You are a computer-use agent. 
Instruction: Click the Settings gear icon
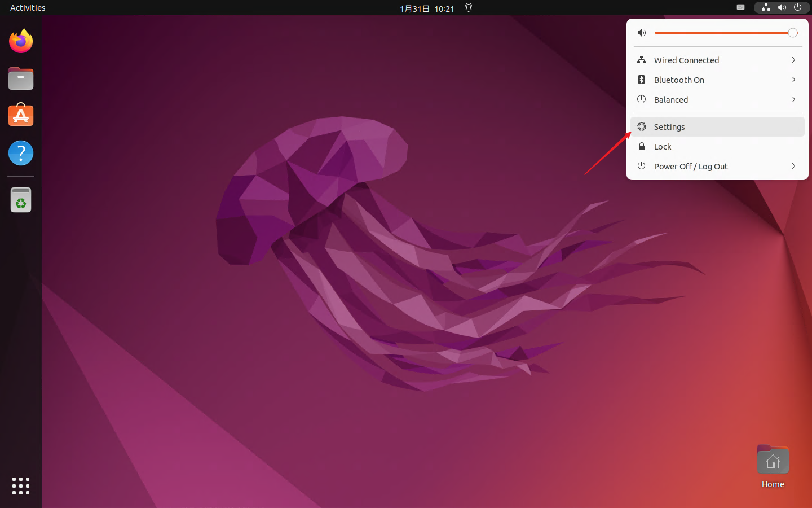642,126
